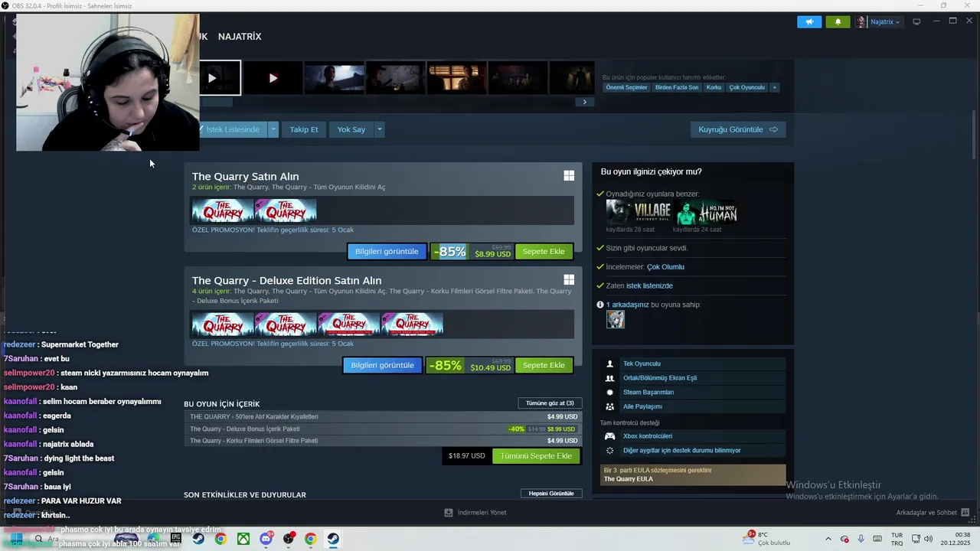The width and height of the screenshot is (980, 551).
Task: Open the Deluxe Bonus İçerik Paketi DLC row
Action: [x=382, y=429]
